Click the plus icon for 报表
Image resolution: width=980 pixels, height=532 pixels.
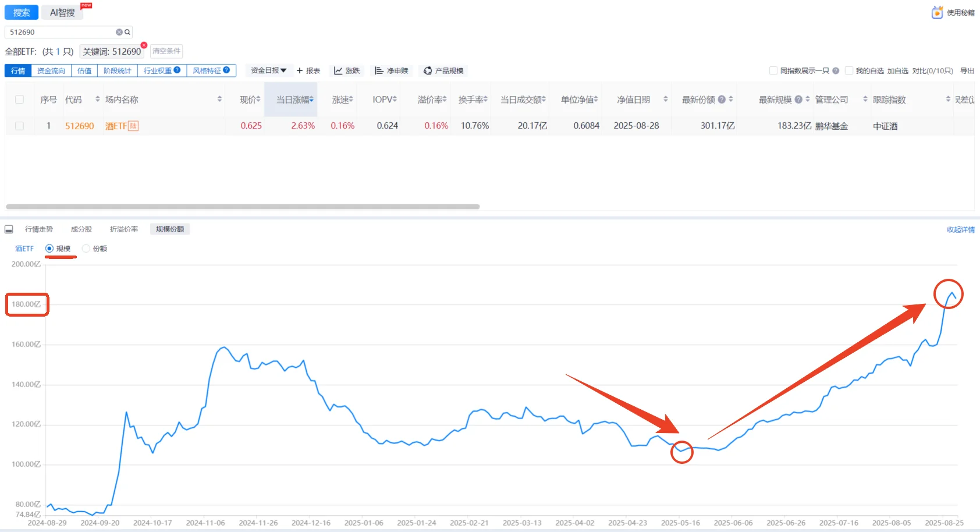[300, 71]
